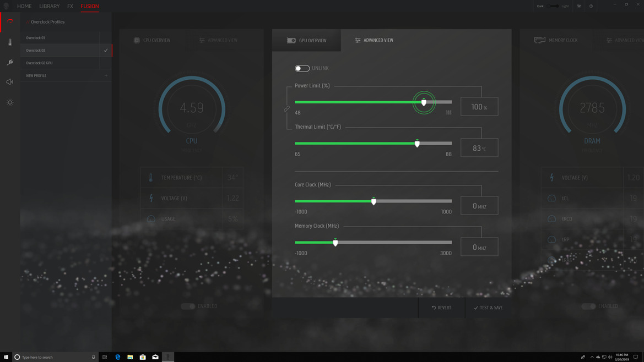Click the Core Clock 0 MHz value box
644x362 pixels.
coord(479,206)
